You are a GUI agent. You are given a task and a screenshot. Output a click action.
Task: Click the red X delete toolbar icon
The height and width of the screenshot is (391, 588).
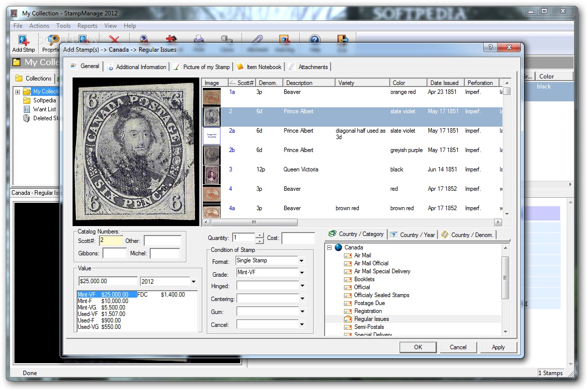click(x=114, y=39)
